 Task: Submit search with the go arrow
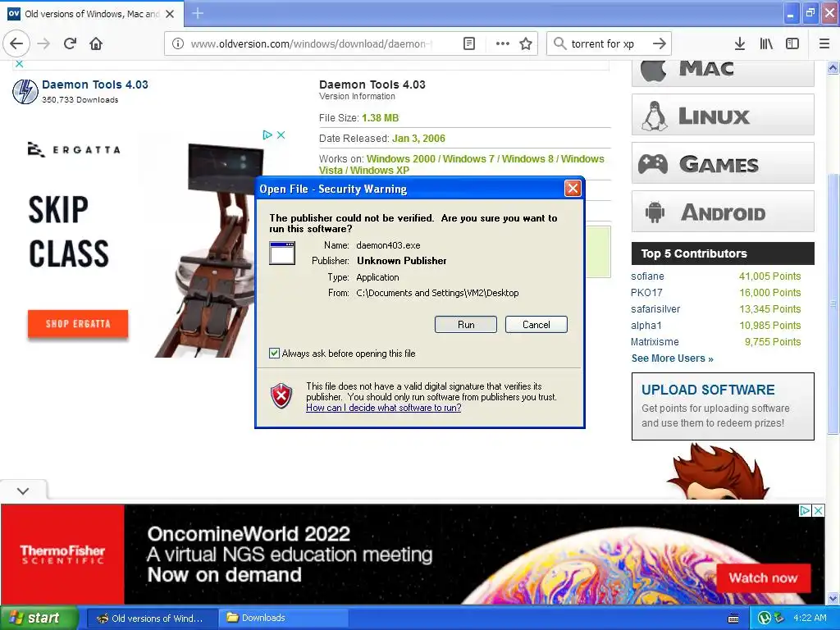point(660,43)
